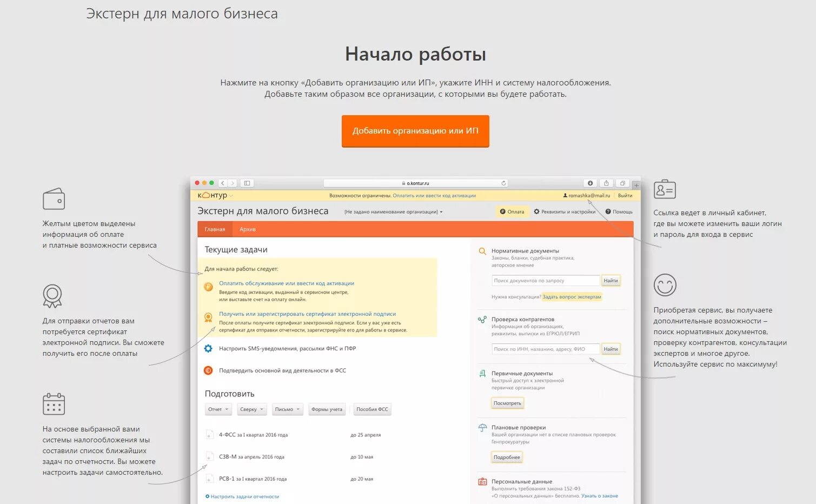Select the magnifier icon beside Нормативные документы
The height and width of the screenshot is (504, 816).
[482, 251]
